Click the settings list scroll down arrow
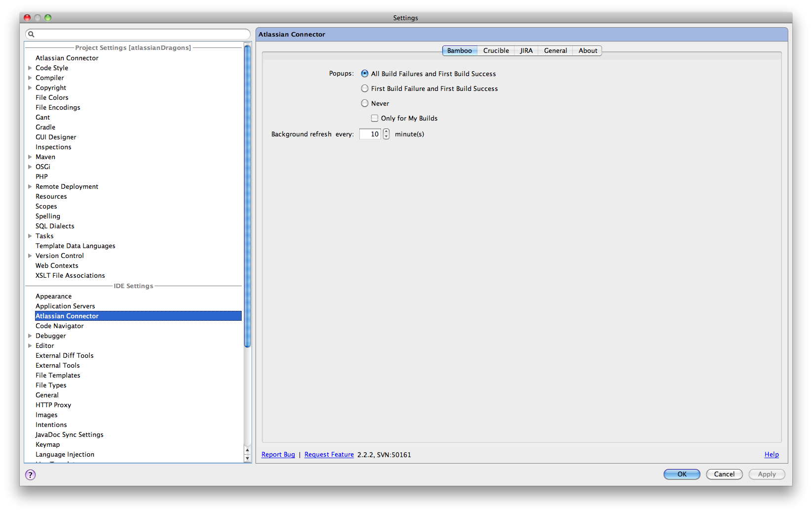 click(x=248, y=458)
